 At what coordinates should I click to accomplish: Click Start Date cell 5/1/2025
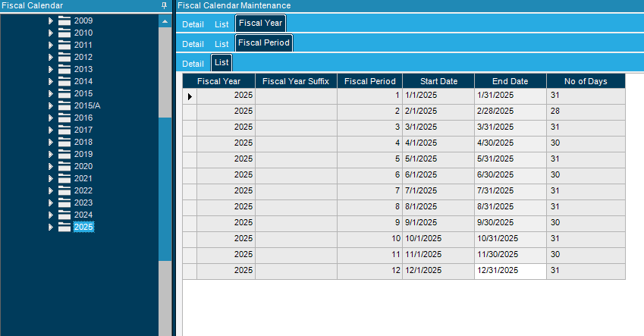(x=438, y=160)
